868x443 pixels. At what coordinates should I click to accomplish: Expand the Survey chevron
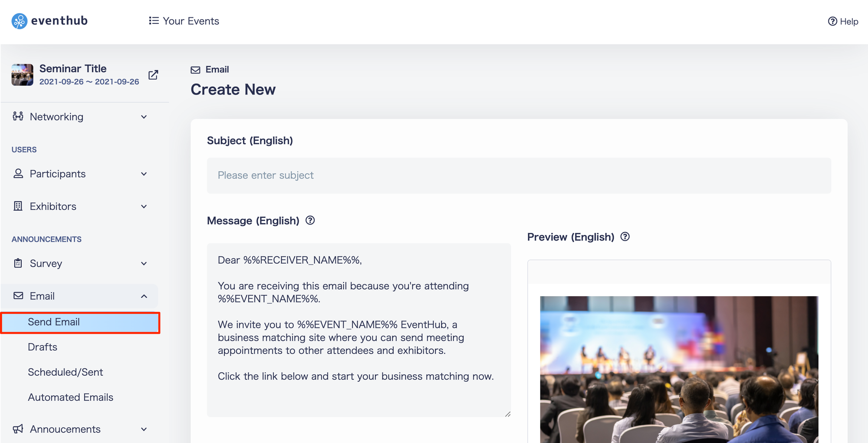coord(144,264)
